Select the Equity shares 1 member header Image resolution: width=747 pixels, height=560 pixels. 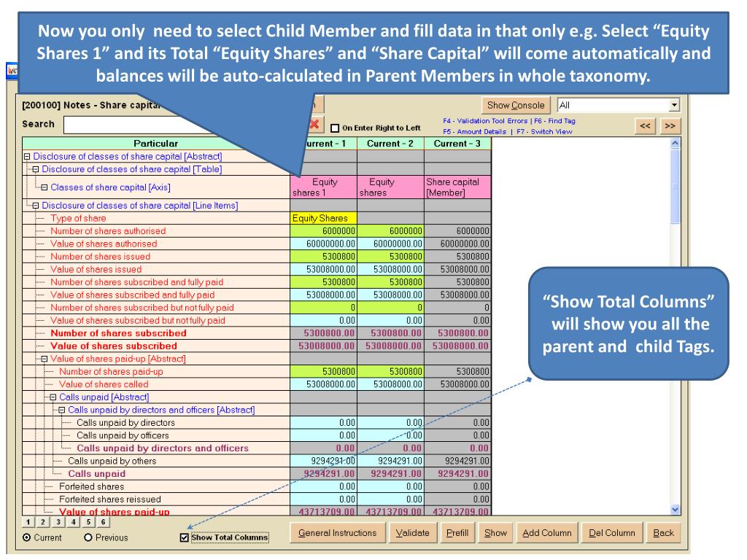(x=323, y=187)
